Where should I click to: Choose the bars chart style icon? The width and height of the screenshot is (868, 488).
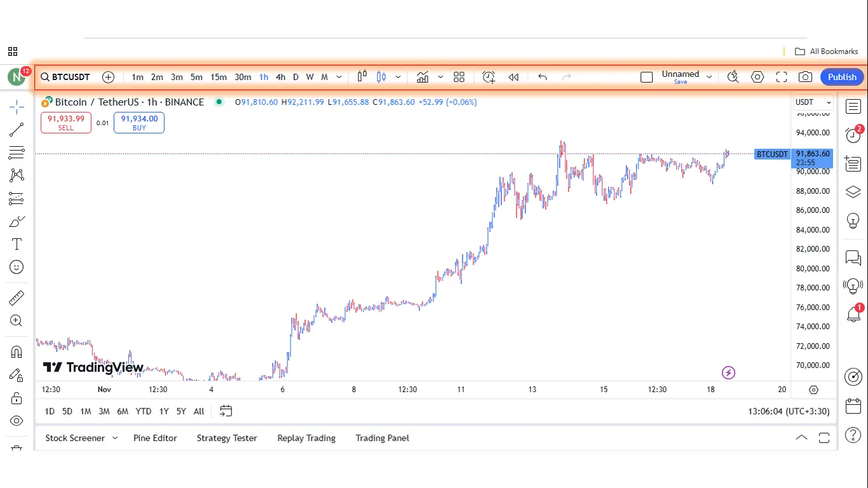coord(362,77)
